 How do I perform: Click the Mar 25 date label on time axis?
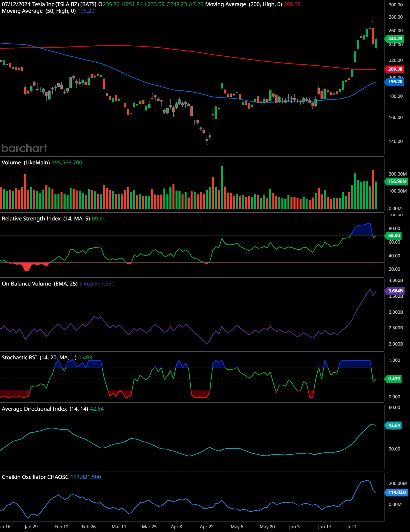click(149, 527)
